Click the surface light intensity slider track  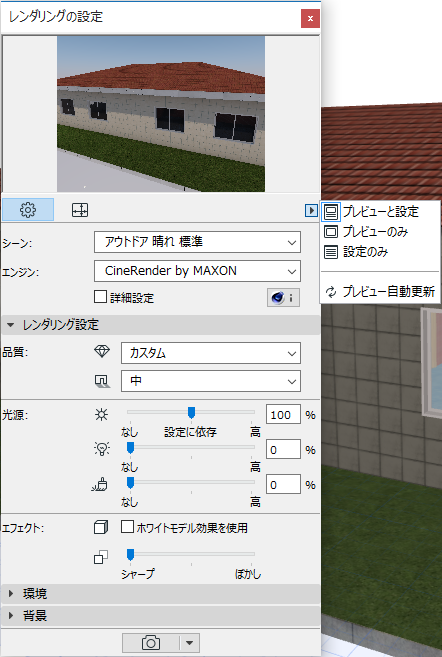click(x=191, y=483)
